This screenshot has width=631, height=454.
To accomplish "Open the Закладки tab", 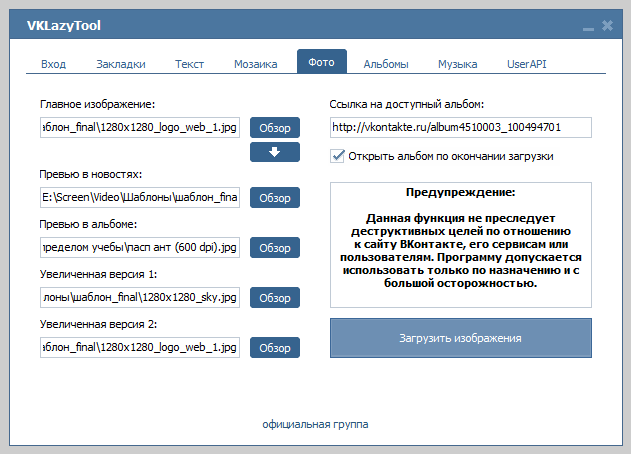I will [121, 64].
